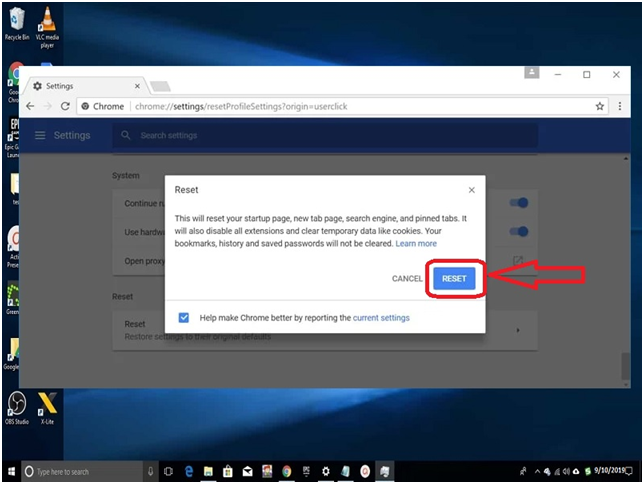This screenshot has height=484, width=644.
Task: Open File Explorer from taskbar
Action: click(208, 471)
